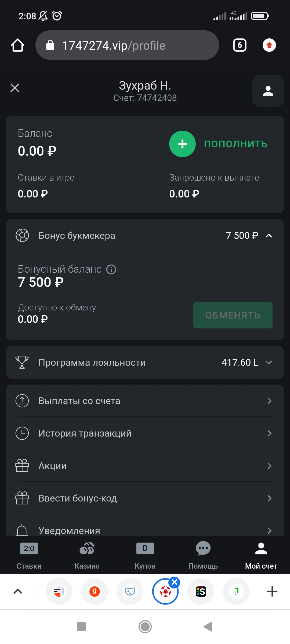Switch to the Казино tab
The width and height of the screenshot is (290, 644).
(x=87, y=555)
